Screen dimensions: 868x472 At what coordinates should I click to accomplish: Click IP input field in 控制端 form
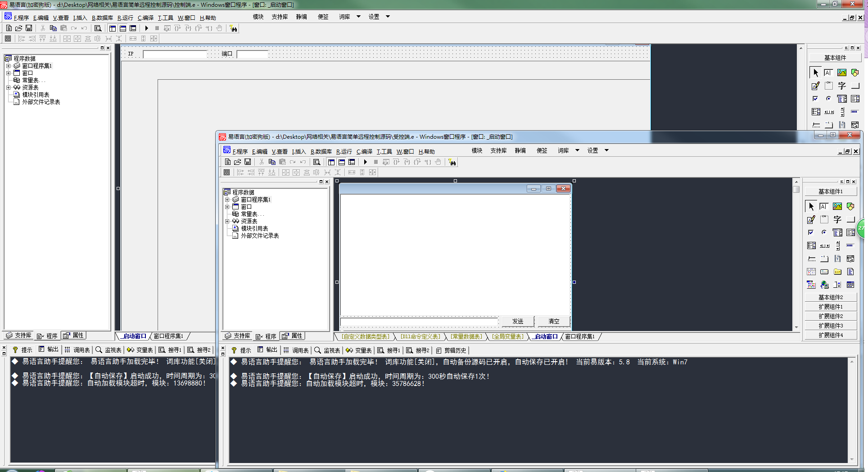pyautogui.click(x=175, y=54)
